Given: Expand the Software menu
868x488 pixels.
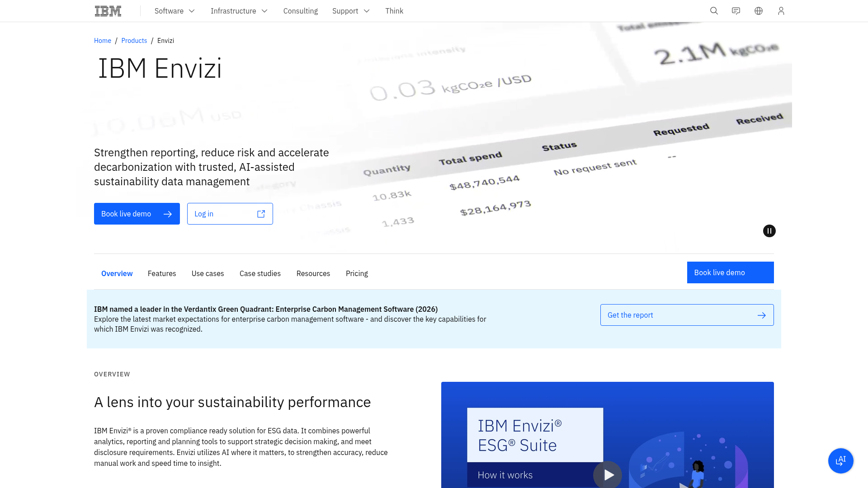Looking at the screenshot, I should coord(175,11).
